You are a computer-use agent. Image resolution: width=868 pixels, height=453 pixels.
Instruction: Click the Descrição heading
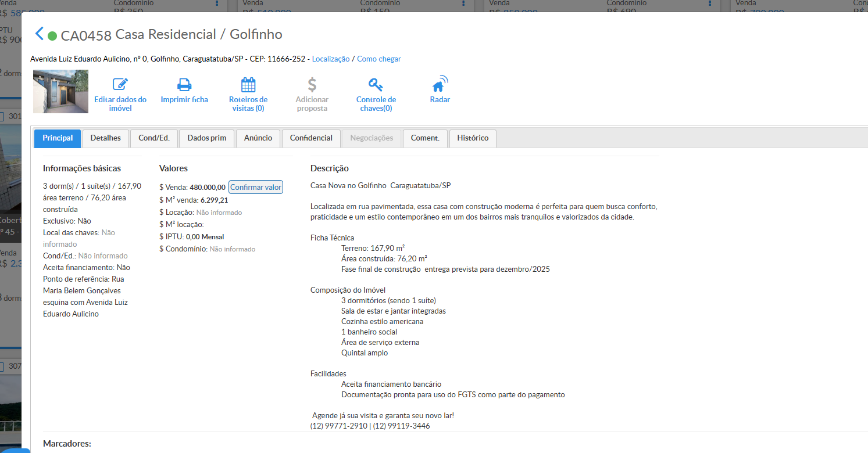pos(330,168)
